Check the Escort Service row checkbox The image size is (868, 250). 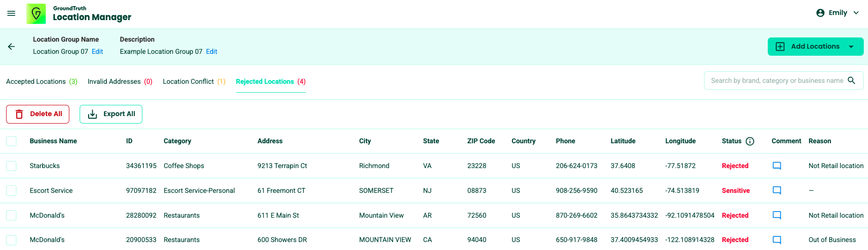pos(11,191)
